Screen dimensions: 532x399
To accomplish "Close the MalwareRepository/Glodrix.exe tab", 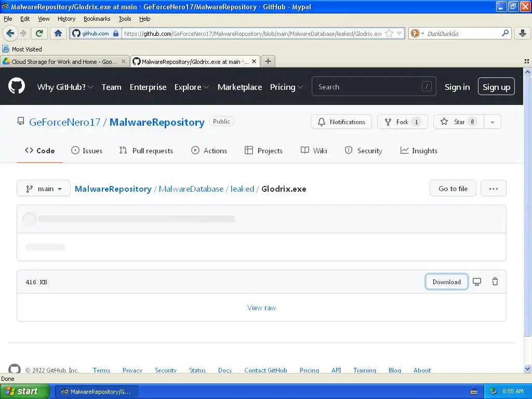I will coord(254,61).
